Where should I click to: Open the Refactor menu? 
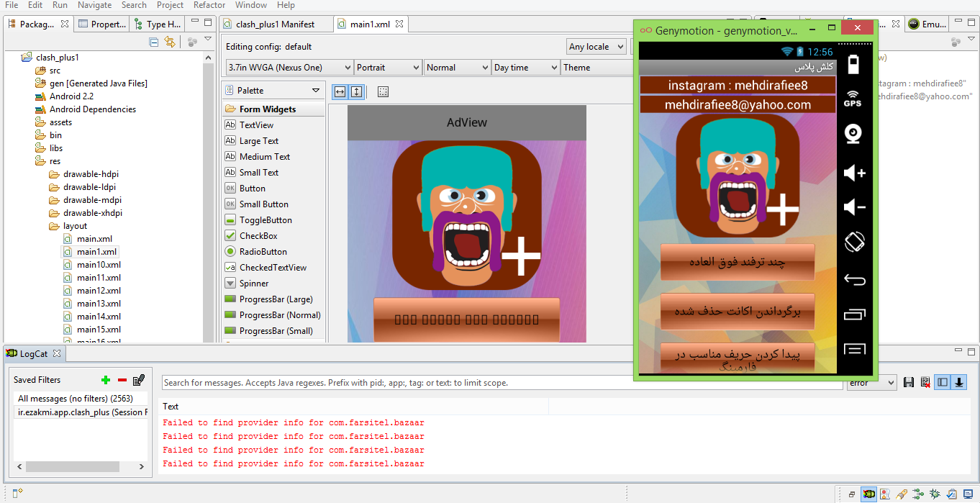[209, 5]
